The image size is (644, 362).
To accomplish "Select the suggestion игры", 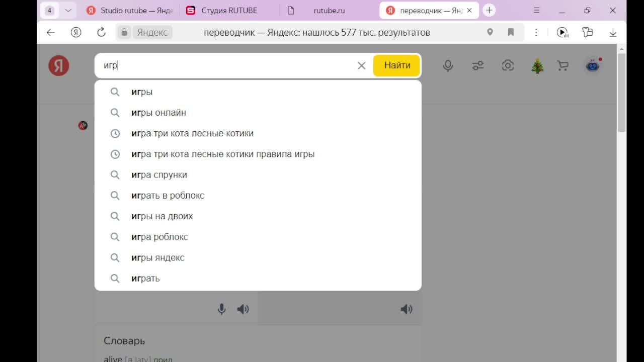I will [258, 92].
